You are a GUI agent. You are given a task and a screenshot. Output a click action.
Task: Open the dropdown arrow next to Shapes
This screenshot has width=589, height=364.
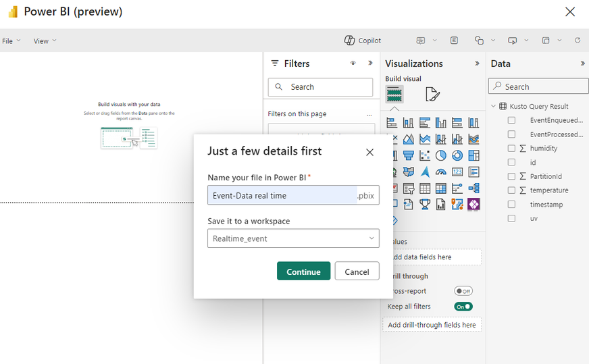(493, 41)
